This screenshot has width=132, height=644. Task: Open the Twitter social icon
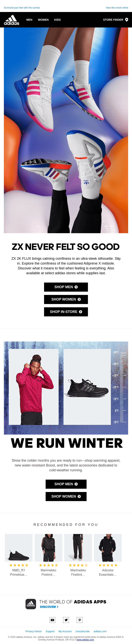66,620
